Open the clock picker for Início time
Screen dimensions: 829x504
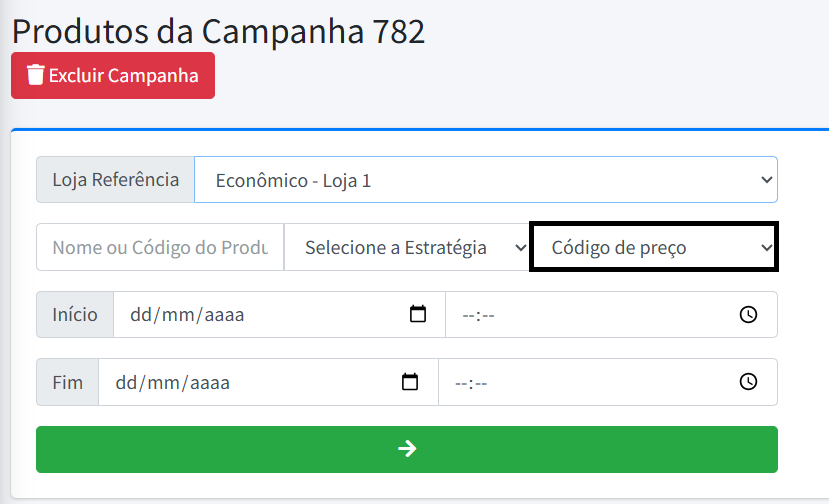click(x=748, y=315)
